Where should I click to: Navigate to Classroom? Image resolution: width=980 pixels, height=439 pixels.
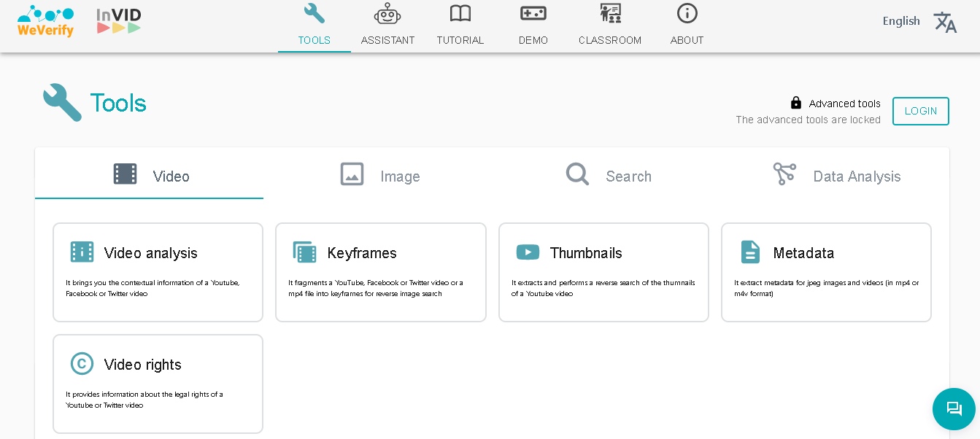click(609, 26)
